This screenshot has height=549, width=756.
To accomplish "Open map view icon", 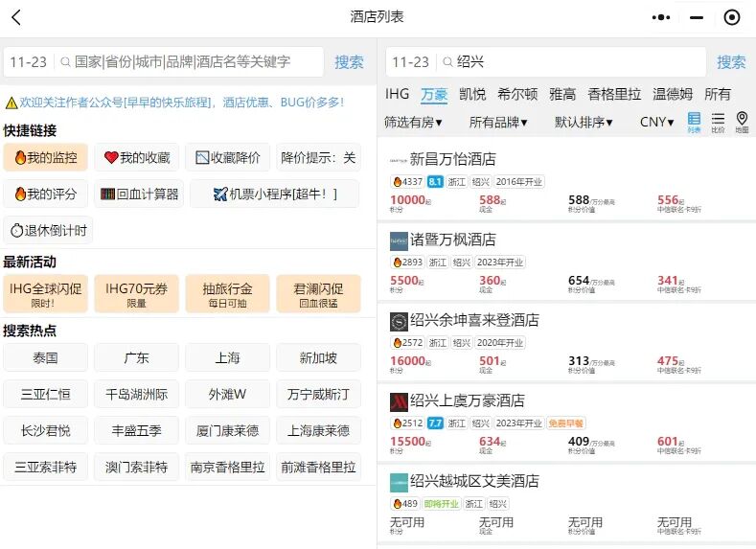I will coord(742,123).
